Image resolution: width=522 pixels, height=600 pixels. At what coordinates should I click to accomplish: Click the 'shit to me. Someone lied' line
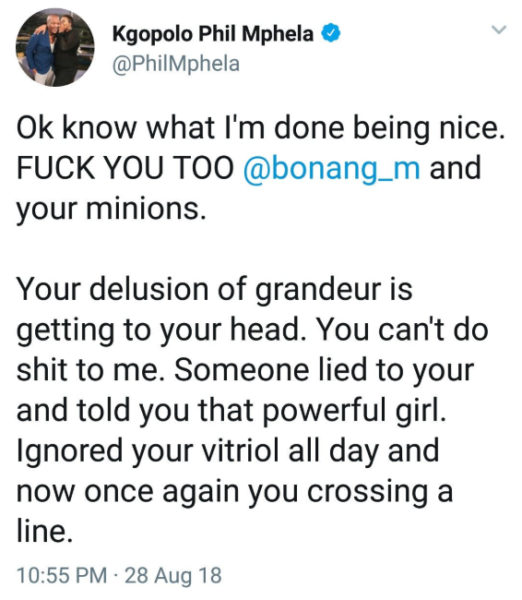[245, 371]
